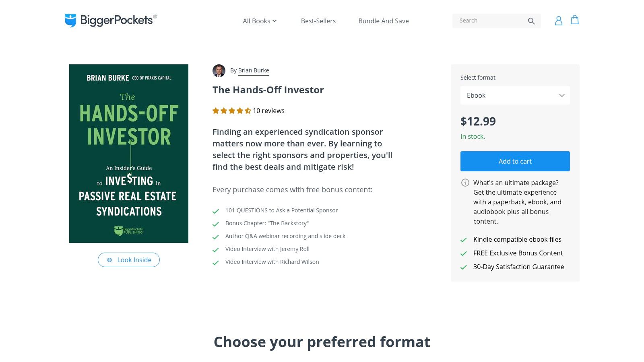Click the checkmark beside FREE Exclusive Bonus Content

point(464,253)
